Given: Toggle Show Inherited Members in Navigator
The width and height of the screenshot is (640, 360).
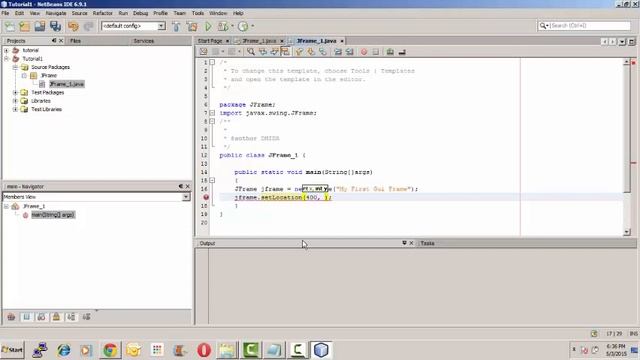Looking at the screenshot, I should (11, 317).
